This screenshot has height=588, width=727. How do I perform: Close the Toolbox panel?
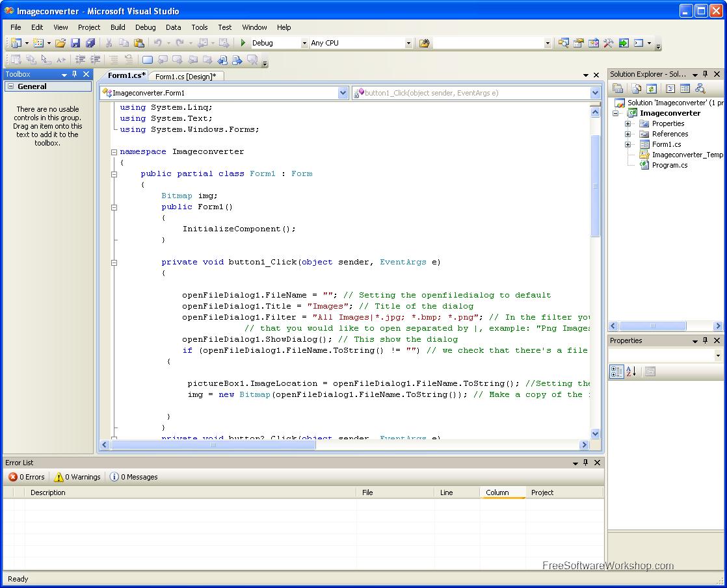(86, 74)
